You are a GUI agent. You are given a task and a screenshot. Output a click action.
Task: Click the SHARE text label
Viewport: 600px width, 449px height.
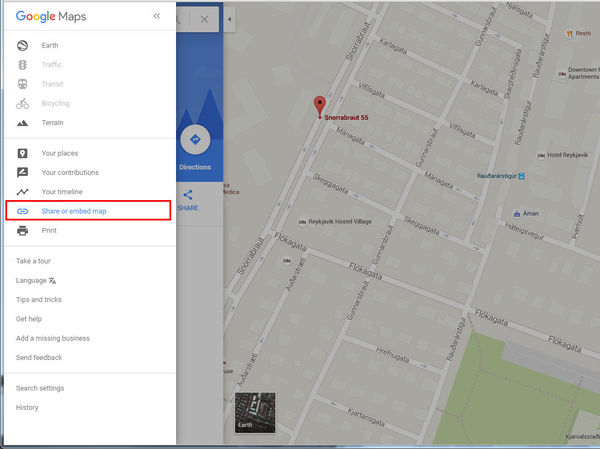click(x=188, y=208)
